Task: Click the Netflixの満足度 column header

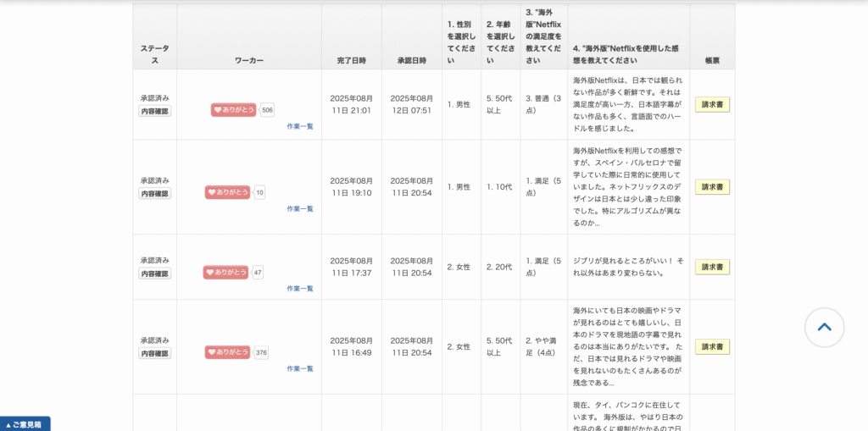Action: pos(543,36)
